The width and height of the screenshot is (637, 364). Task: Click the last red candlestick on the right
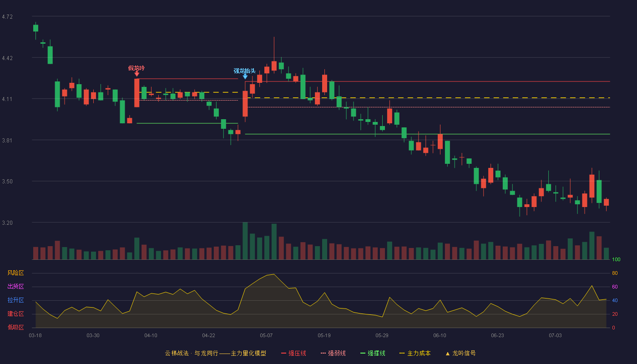point(606,202)
